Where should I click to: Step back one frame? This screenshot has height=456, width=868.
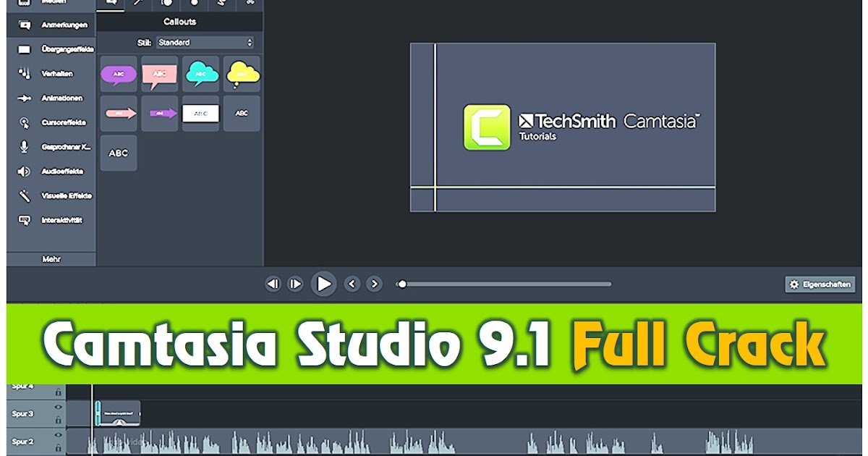[273, 284]
